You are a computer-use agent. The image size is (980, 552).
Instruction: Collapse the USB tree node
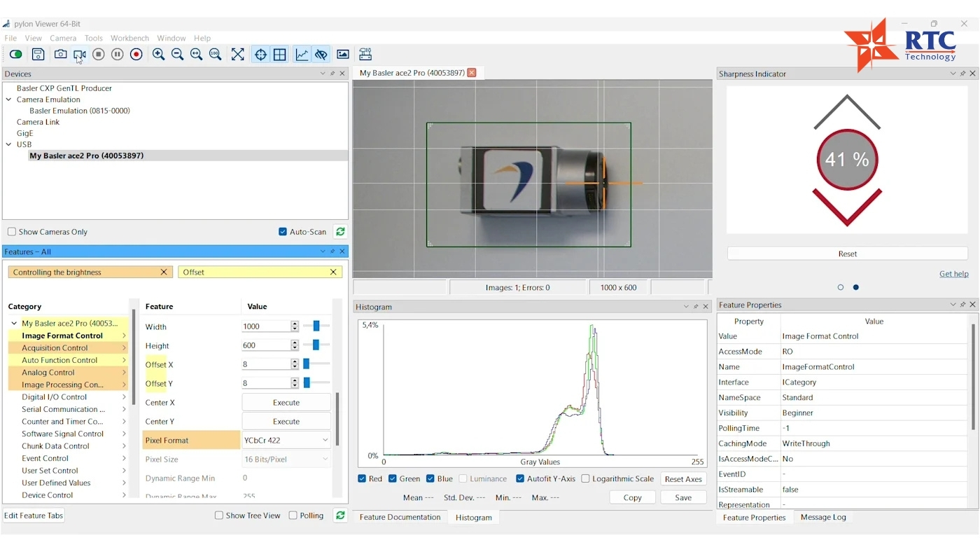[9, 144]
